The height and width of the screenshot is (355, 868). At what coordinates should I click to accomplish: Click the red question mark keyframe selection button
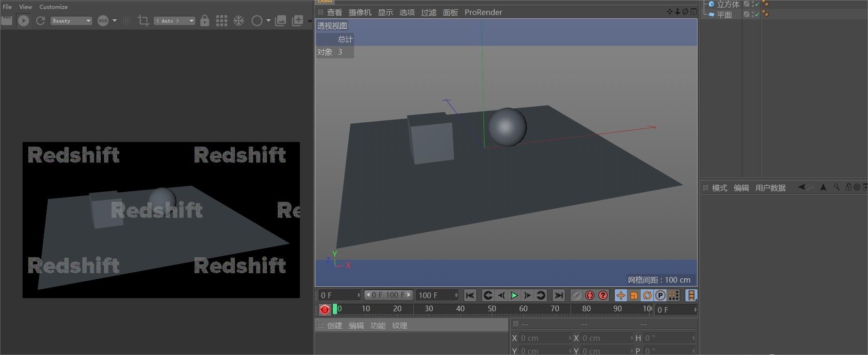603,295
